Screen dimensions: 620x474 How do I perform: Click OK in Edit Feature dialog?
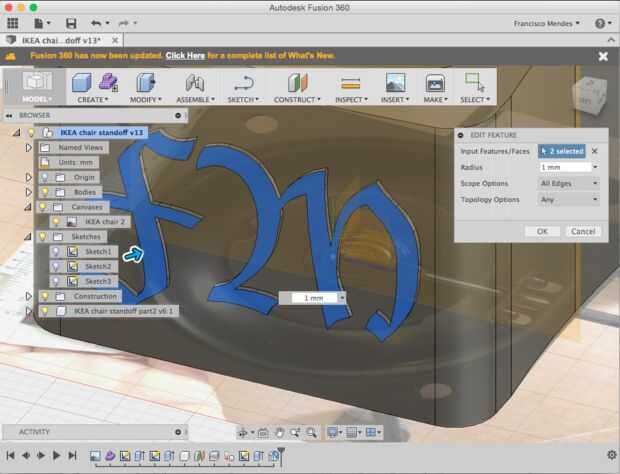(542, 231)
